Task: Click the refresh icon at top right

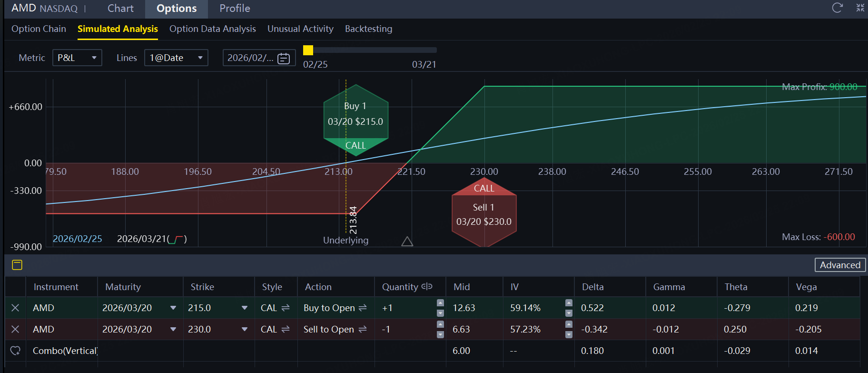Action: point(837,8)
